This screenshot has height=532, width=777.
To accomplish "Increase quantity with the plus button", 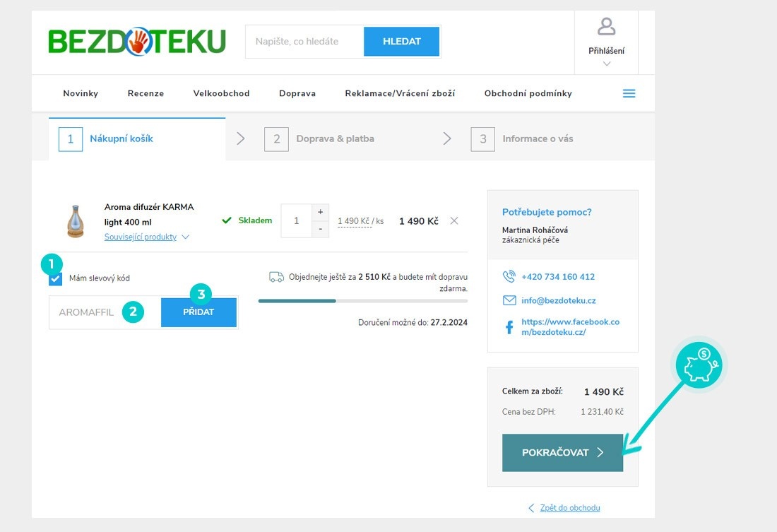I will (x=320, y=212).
